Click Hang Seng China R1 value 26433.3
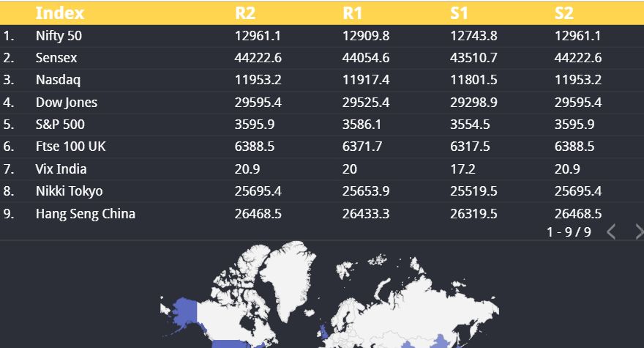The width and height of the screenshot is (644, 348). coord(366,214)
